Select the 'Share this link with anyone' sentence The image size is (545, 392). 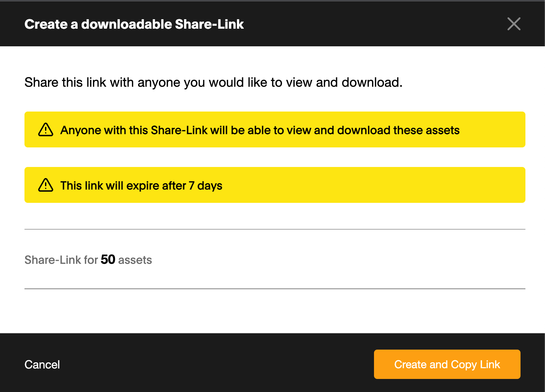pos(213,83)
